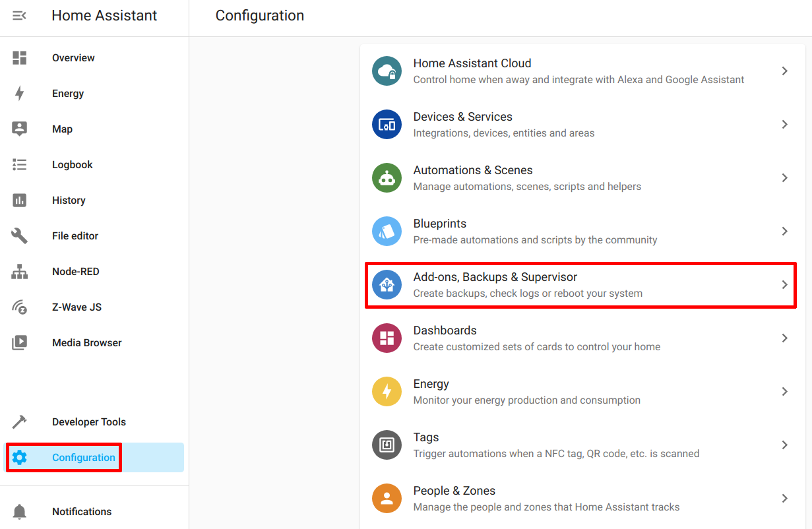The image size is (812, 529).
Task: Click the Blueprints light-blue icon
Action: pyautogui.click(x=387, y=232)
